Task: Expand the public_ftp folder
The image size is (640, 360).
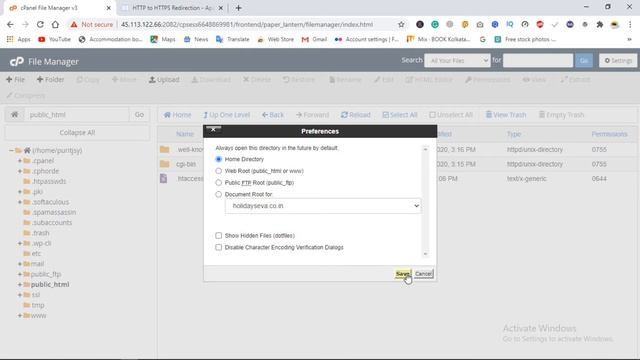Action: (20, 274)
